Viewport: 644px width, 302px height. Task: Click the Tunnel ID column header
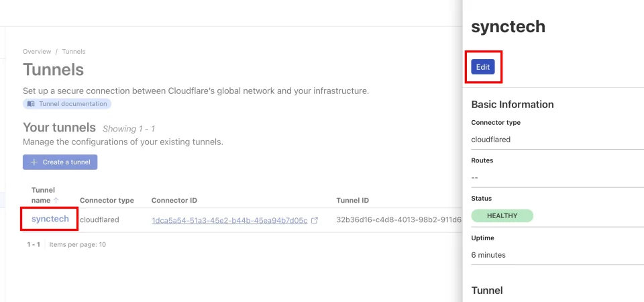coord(352,201)
